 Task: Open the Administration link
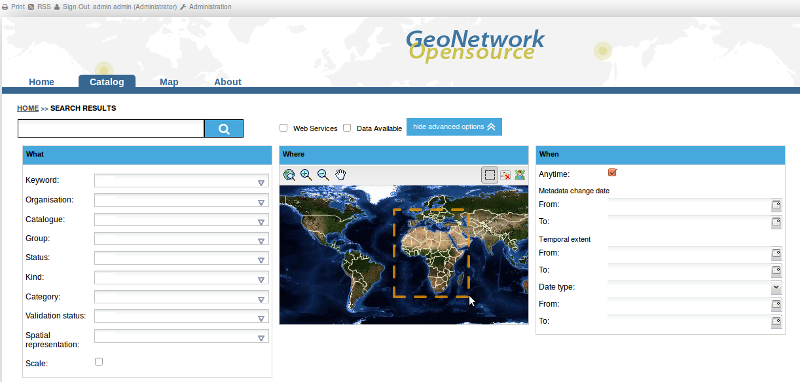(210, 7)
